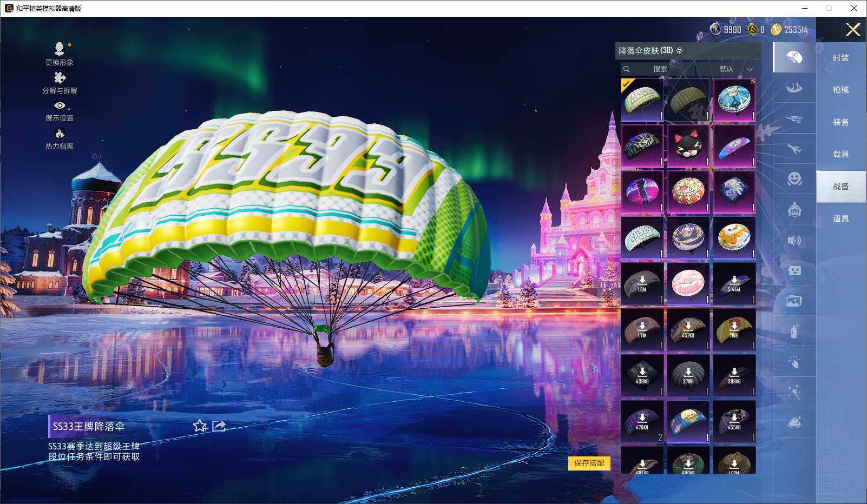Select the roast chicken category icon

794,422
